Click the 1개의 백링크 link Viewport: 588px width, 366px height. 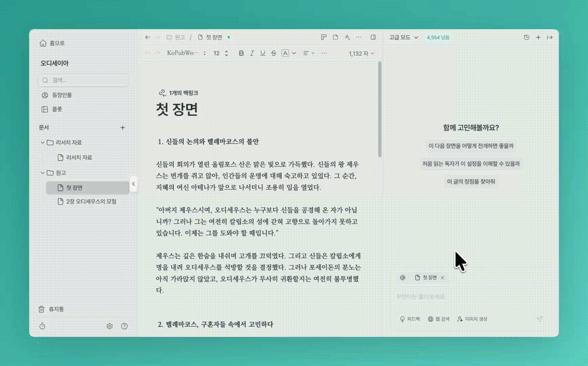pyautogui.click(x=178, y=93)
